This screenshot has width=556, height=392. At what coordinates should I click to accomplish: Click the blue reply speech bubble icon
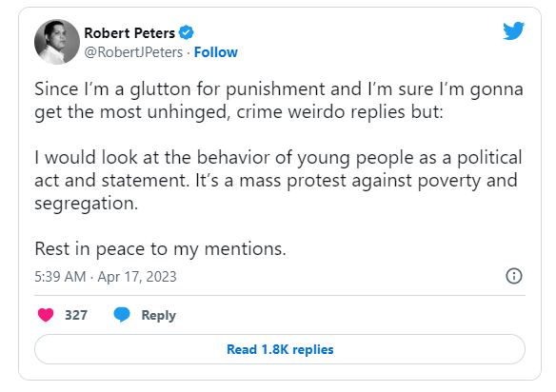tap(122, 315)
